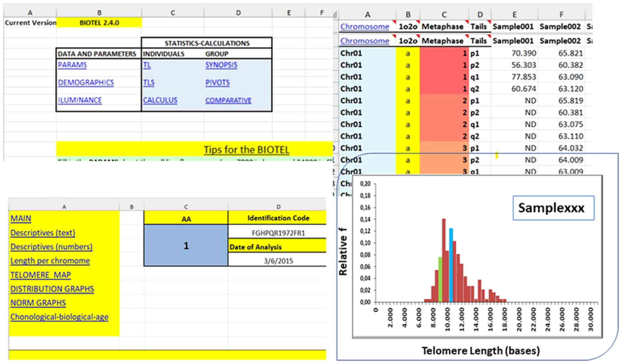Select the yellow BIOTEL 2.4.0 version cell

pyautogui.click(x=99, y=23)
